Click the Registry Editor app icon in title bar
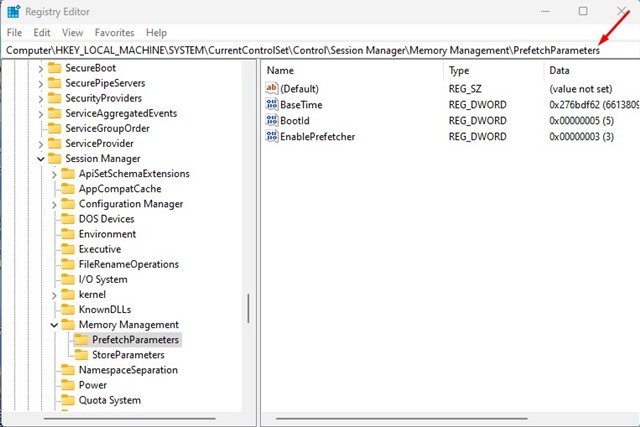This screenshot has height=427, width=640. pyautogui.click(x=13, y=11)
